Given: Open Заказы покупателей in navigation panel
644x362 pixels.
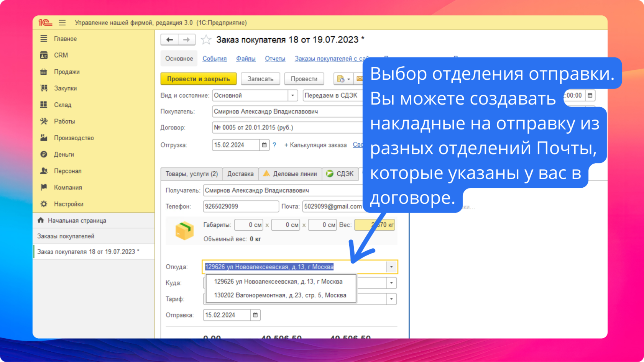Looking at the screenshot, I should click(66, 236).
